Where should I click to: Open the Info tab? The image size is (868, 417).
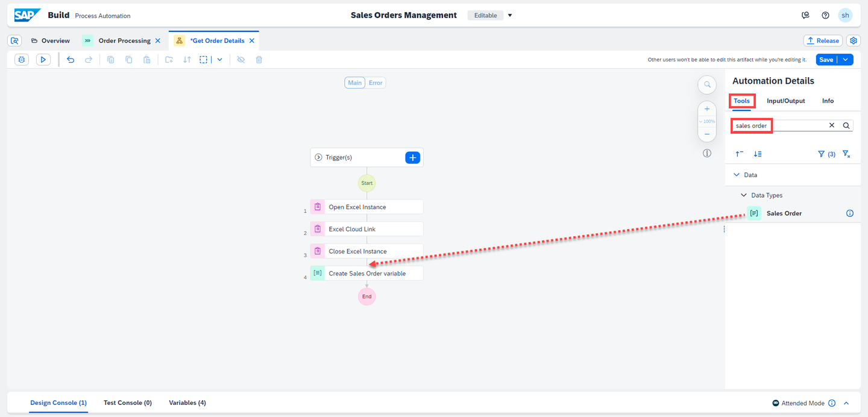tap(828, 101)
